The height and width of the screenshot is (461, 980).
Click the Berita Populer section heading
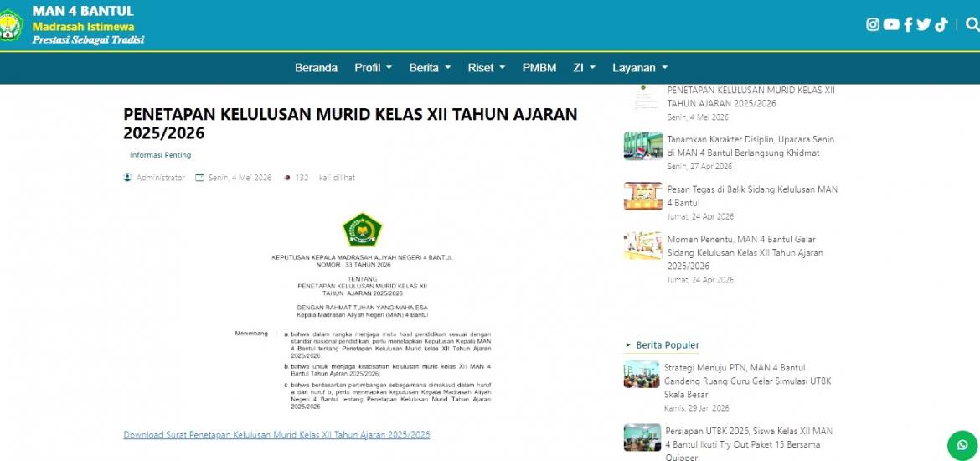[668, 344]
